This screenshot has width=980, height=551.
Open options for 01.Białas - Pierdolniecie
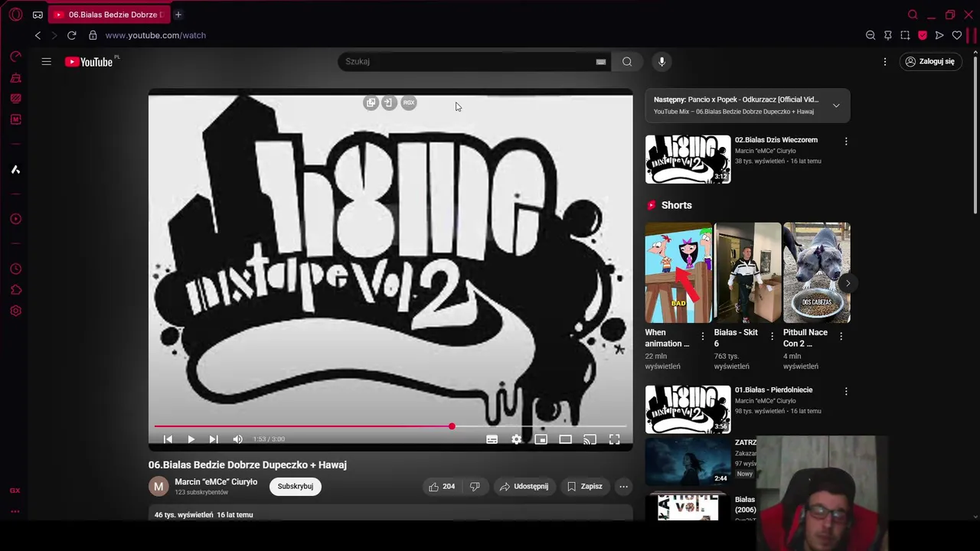[846, 391]
